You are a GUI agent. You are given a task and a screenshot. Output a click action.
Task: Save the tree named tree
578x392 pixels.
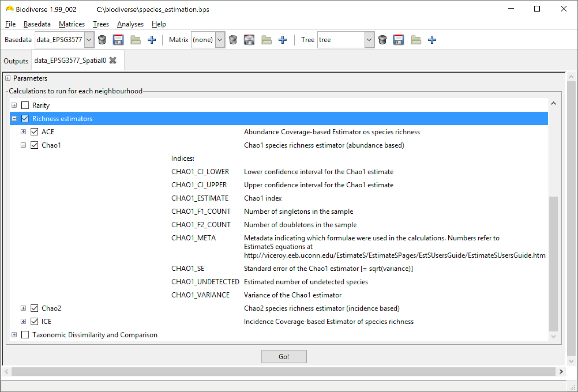coord(398,40)
